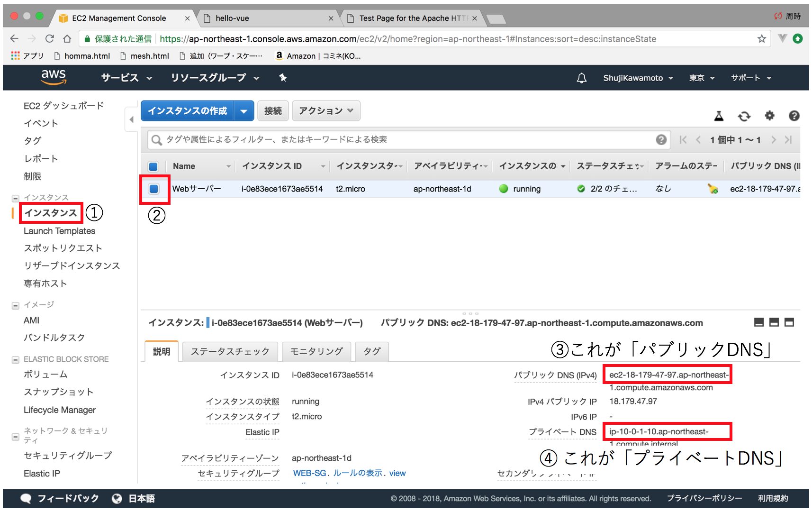Reload the browser page
The image size is (812, 512).
pyautogui.click(x=49, y=38)
